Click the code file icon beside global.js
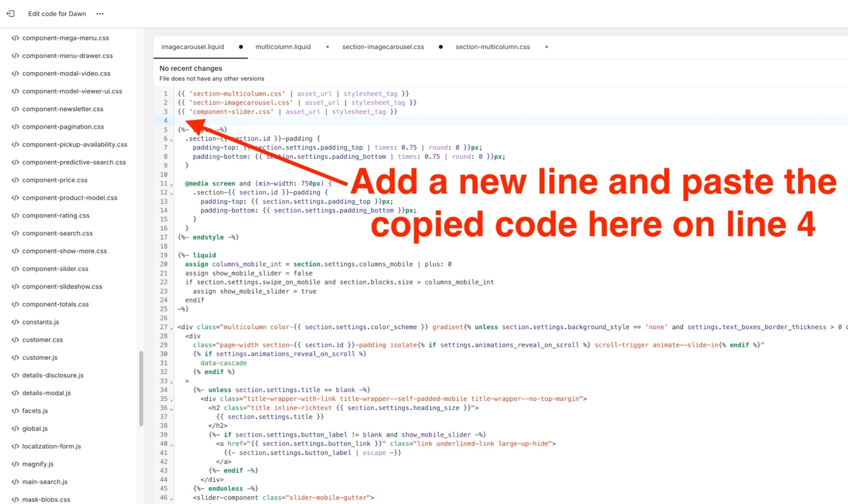 [15, 428]
